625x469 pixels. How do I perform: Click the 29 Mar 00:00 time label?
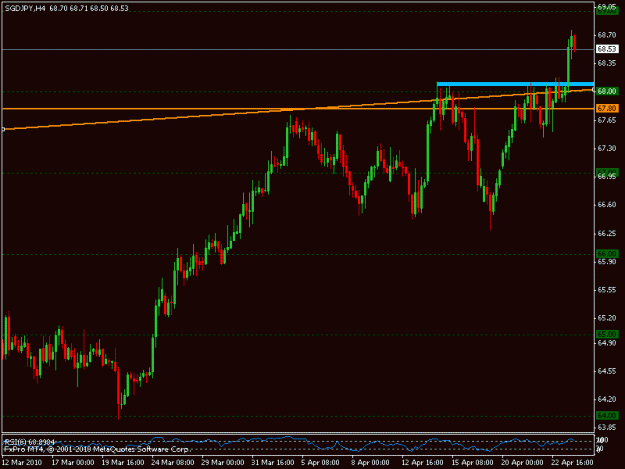pyautogui.click(x=223, y=462)
